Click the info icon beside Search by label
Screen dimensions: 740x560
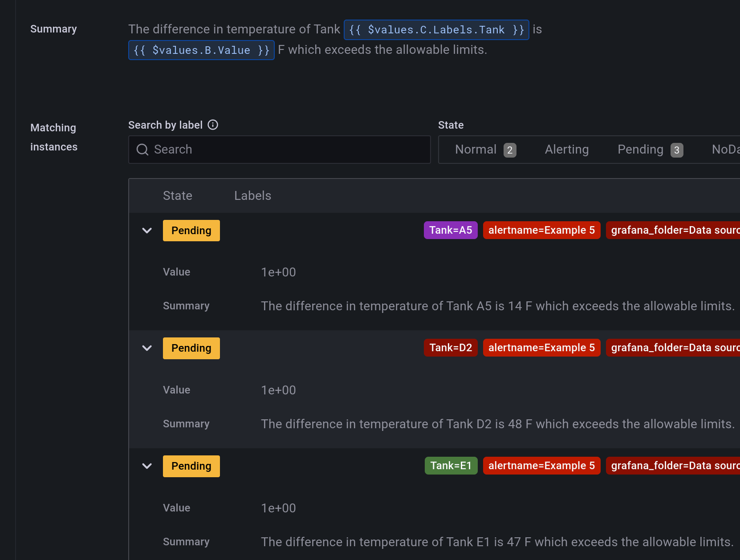click(213, 125)
